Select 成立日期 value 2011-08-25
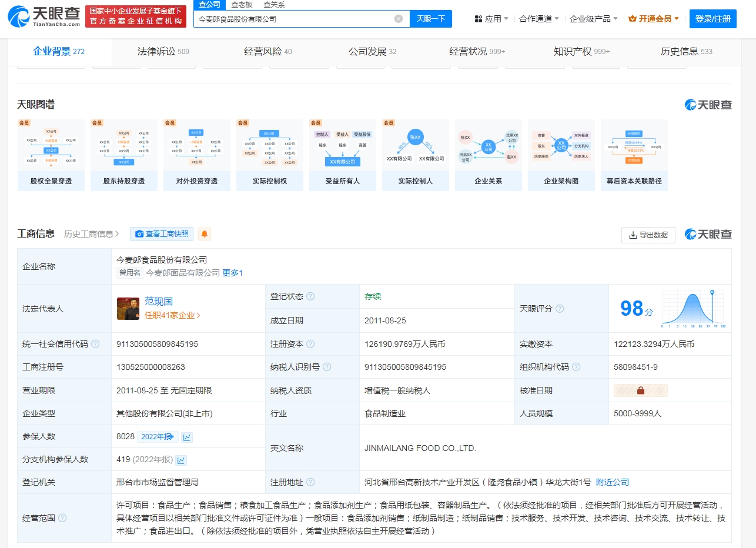The image size is (756, 548). [385, 320]
